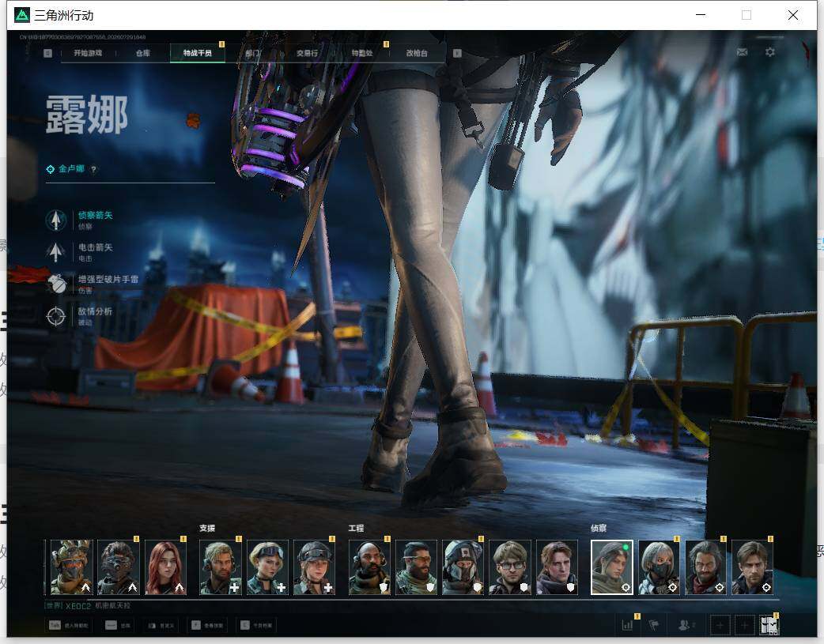Select the 侦察箭矢 skill icon

[55, 220]
